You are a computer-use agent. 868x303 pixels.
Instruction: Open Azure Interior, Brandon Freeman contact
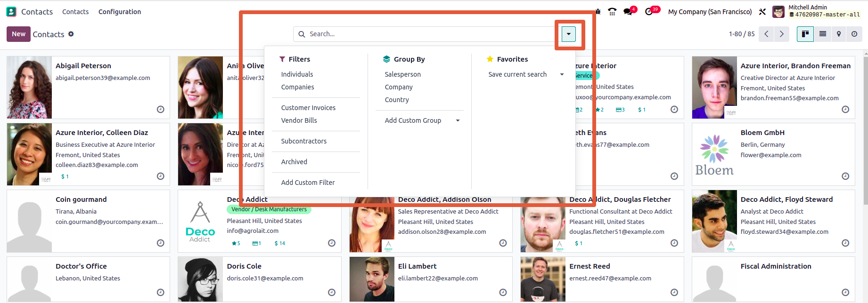pos(773,88)
